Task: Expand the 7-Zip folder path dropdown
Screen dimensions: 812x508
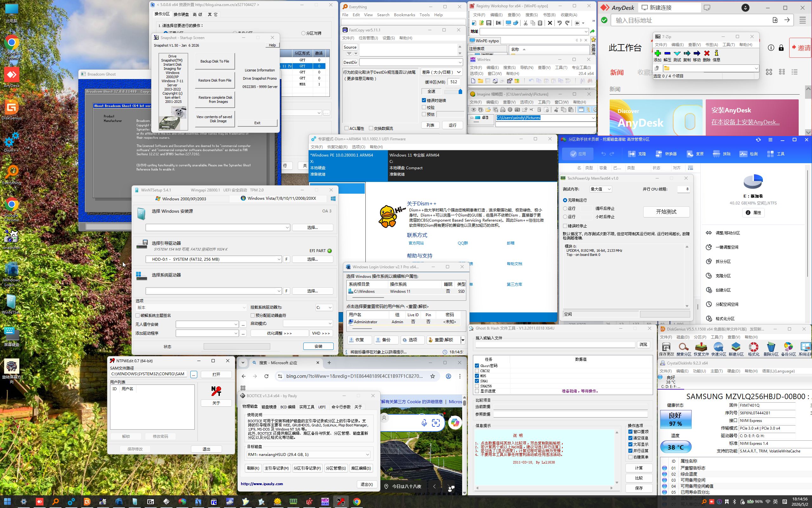Action: click(756, 69)
